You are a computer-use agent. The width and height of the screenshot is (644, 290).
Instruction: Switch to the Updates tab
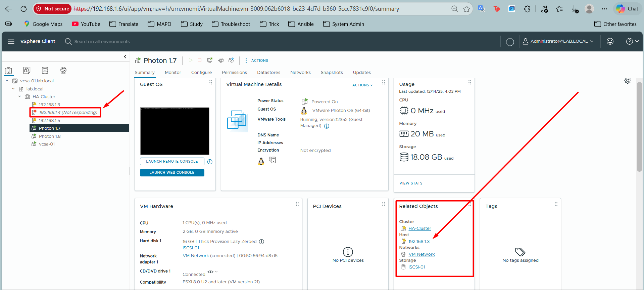tap(362, 72)
